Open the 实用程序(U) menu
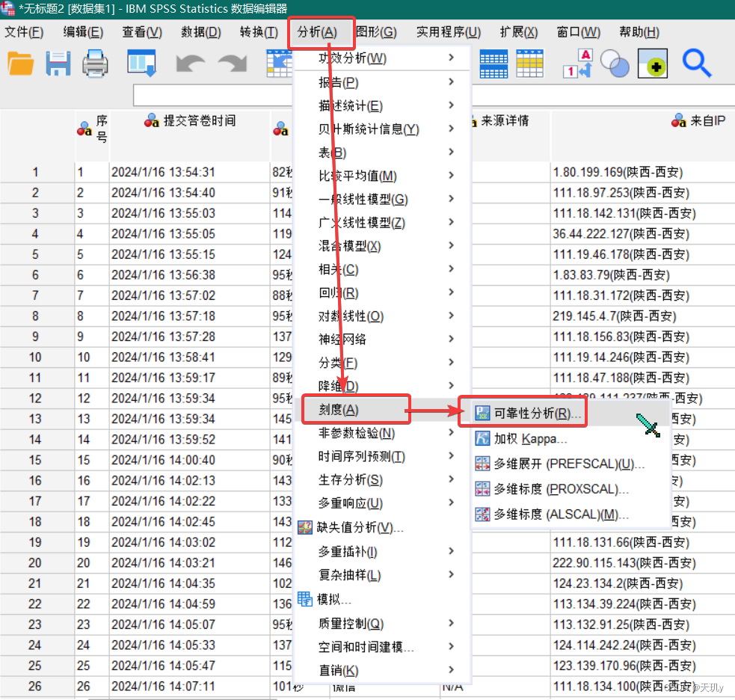Screen dimensions: 735x700 coord(448,32)
